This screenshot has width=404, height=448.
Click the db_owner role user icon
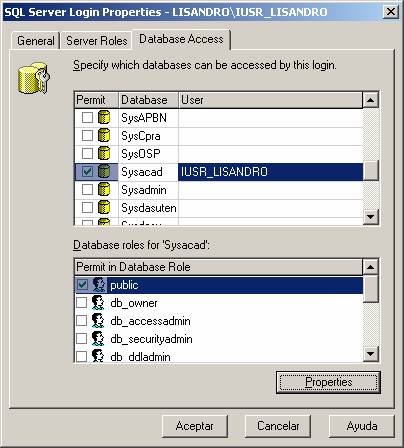pos(98,303)
